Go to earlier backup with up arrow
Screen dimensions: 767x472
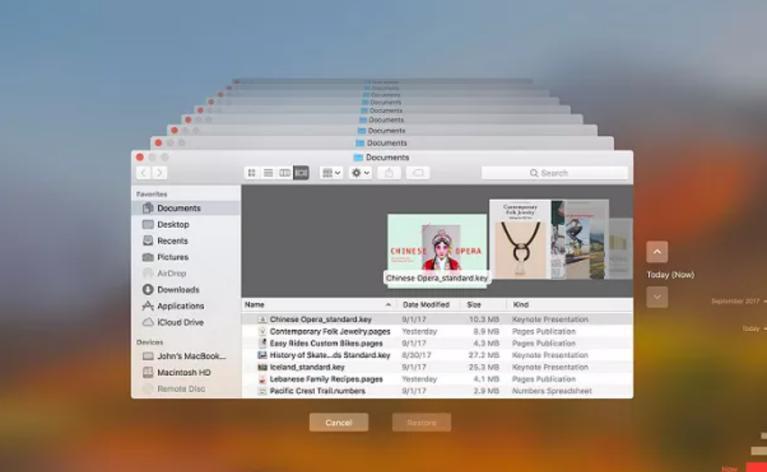pos(657,252)
